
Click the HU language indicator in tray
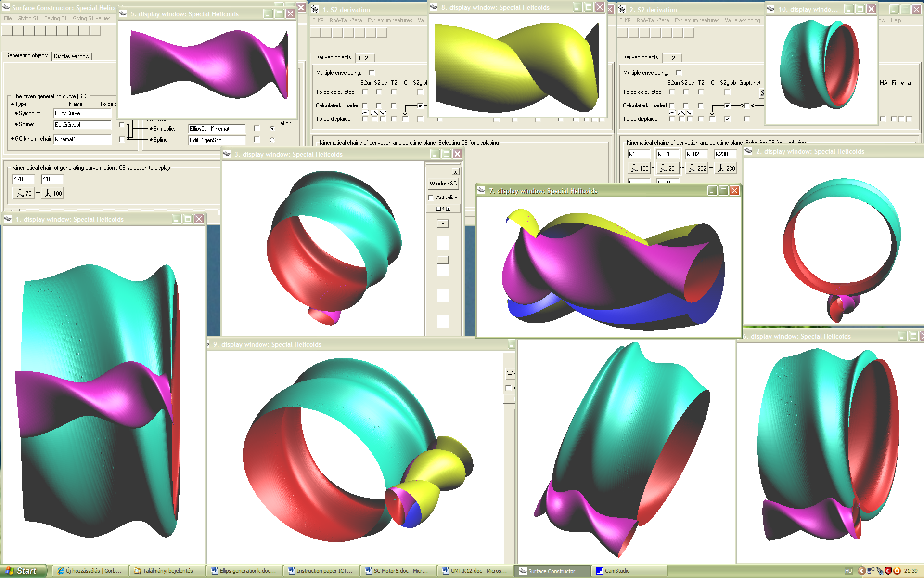pos(848,571)
